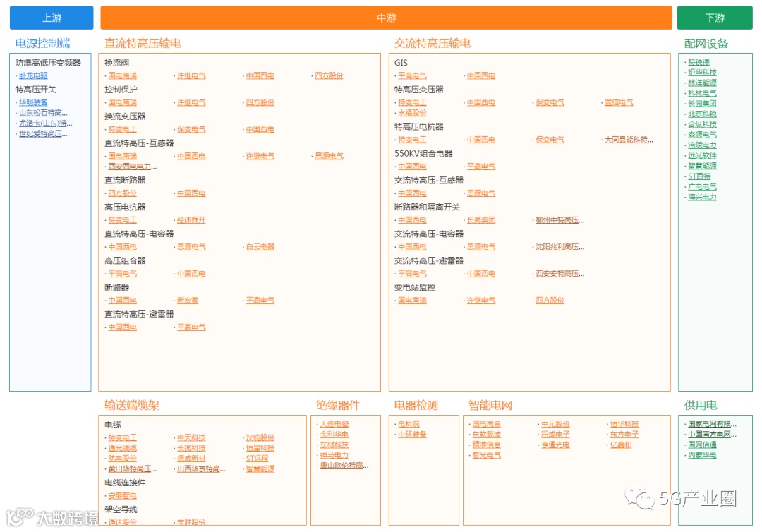Click the 山东松石特高... link
Screen dimensions: 762x532
[43, 113]
